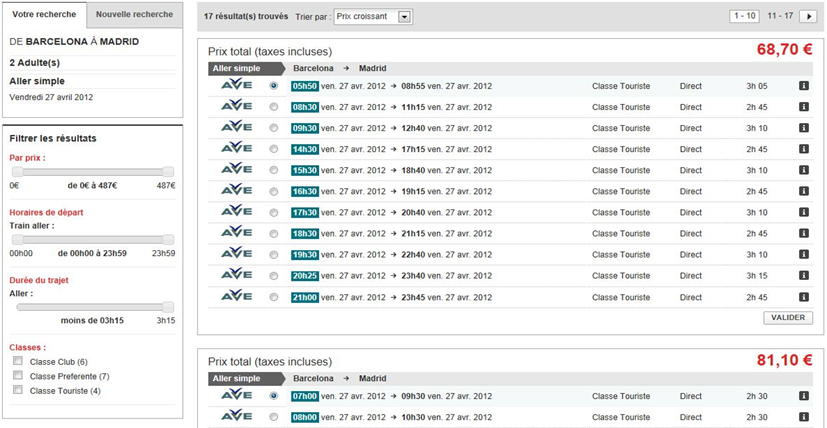This screenshot has width=827, height=428.
Task: Choose the 20h25 departure radio button
Action: coord(274,276)
